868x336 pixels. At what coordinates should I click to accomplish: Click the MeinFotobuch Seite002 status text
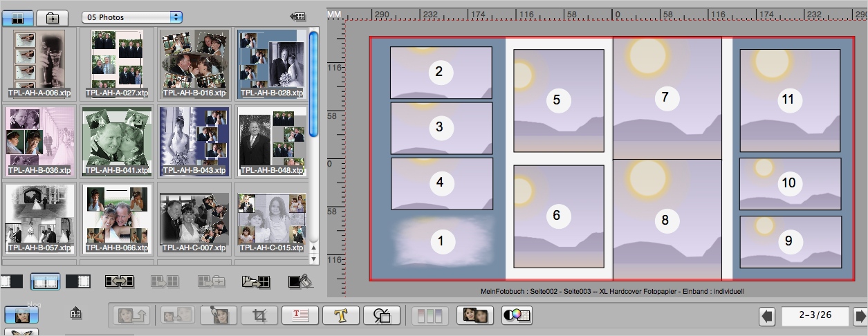point(611,292)
